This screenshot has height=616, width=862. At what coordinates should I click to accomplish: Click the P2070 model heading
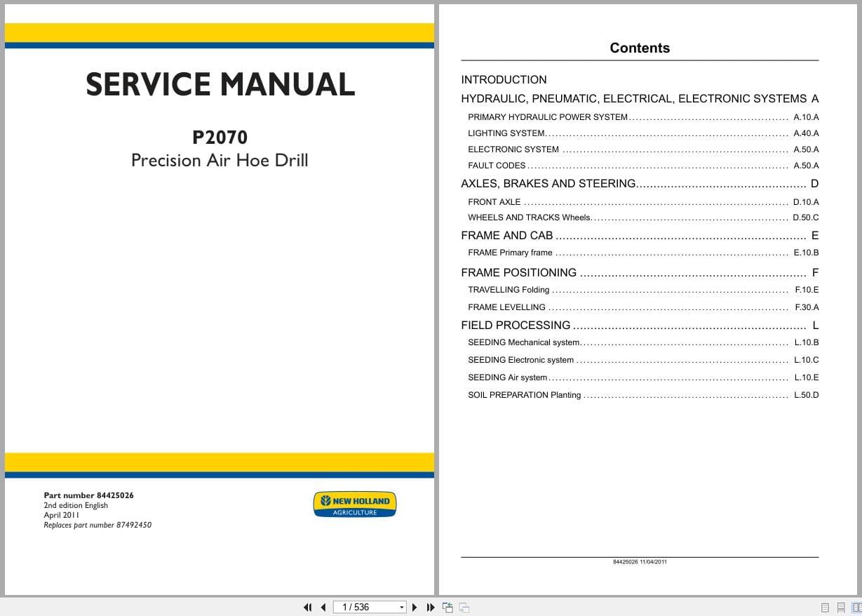pyautogui.click(x=220, y=137)
